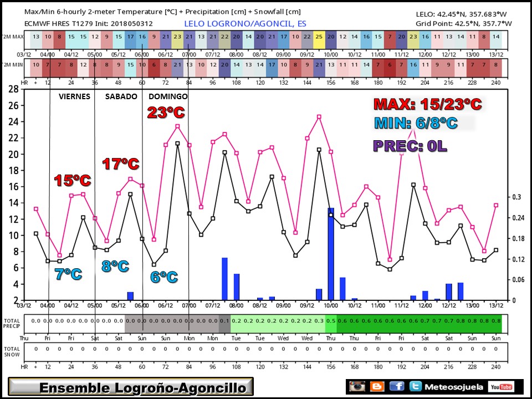Viewport: 532px width, 399px height.
Task: Select the VIERNES day label
Action: pos(74,96)
